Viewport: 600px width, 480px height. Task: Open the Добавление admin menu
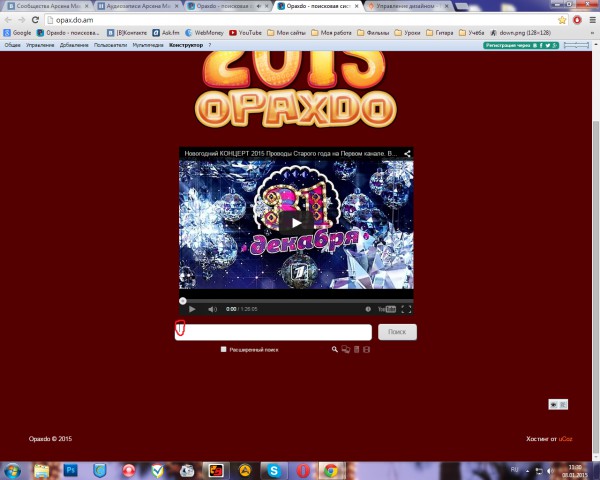[x=74, y=45]
